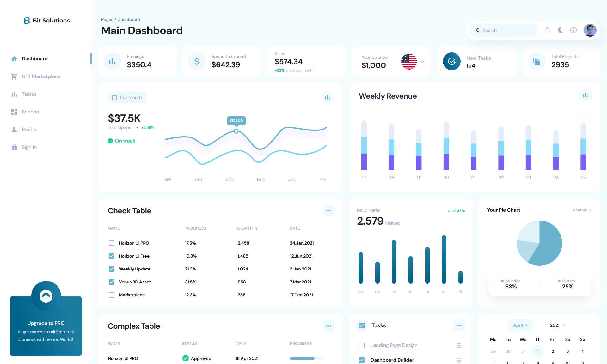
Task: Open the Monthly pie chart dropdown
Action: click(x=581, y=210)
